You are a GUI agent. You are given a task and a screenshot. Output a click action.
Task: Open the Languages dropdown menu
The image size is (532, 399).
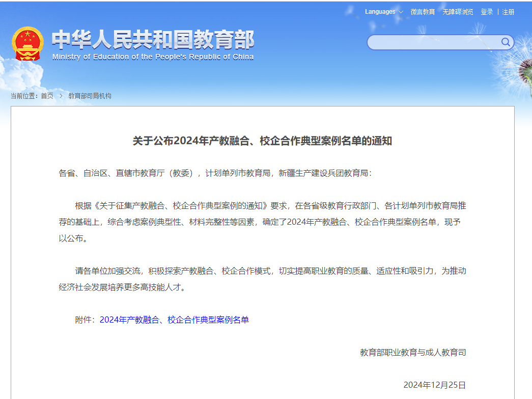click(x=380, y=12)
